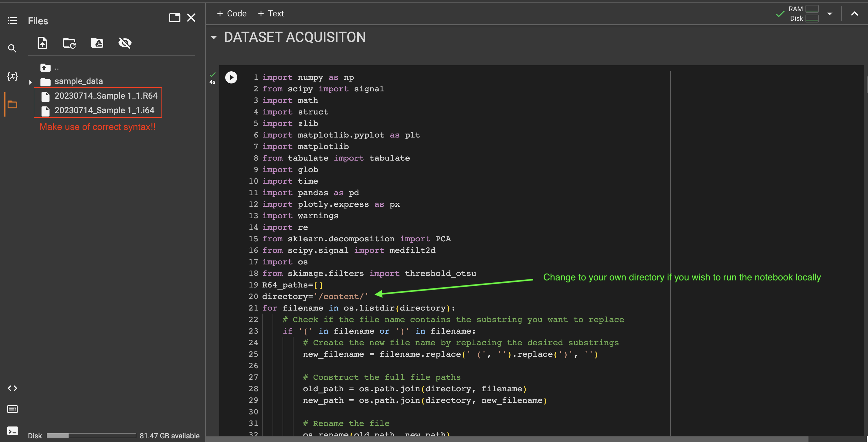Open the code snippets panel
This screenshot has width=868, height=442.
pos(12,388)
